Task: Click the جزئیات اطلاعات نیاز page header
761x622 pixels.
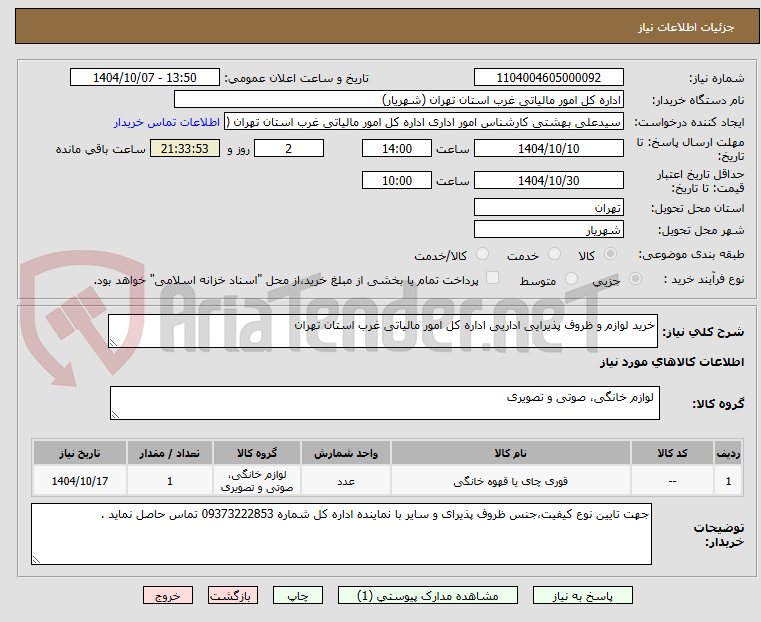Action: click(x=686, y=27)
